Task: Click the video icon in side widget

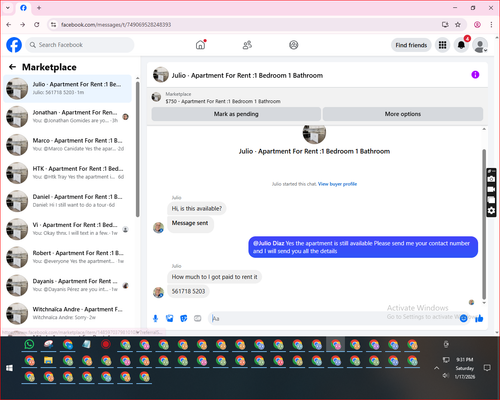Action: (x=491, y=190)
